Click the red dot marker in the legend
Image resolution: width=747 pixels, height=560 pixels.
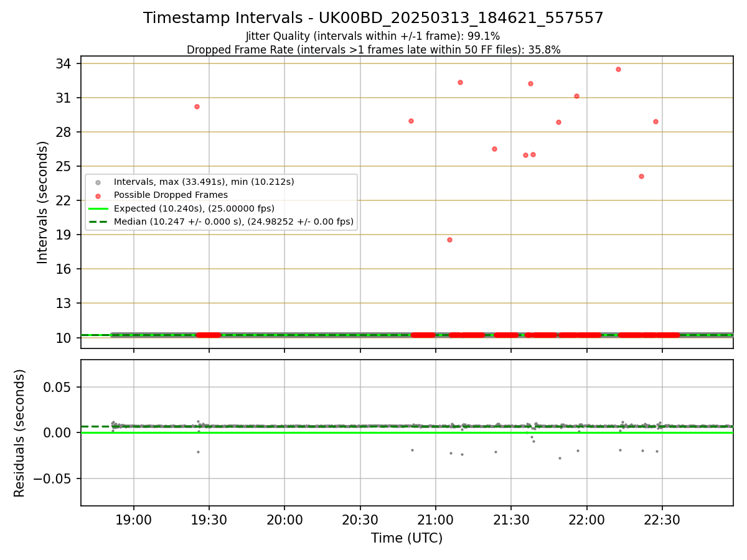(98, 195)
